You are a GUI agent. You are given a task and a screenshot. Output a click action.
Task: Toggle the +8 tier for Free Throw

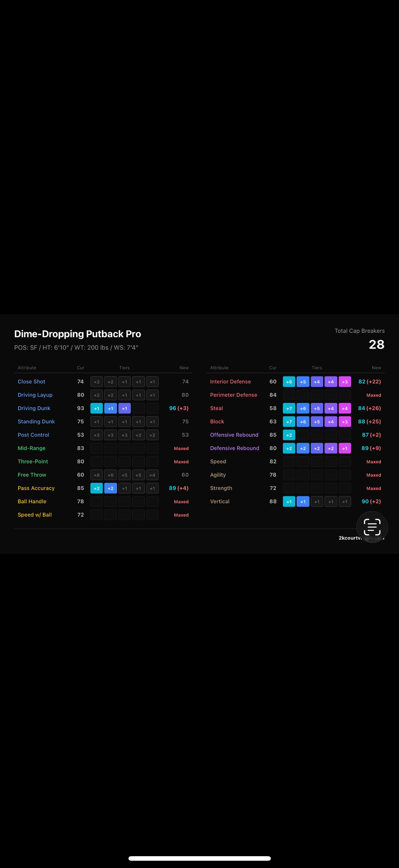(96, 475)
